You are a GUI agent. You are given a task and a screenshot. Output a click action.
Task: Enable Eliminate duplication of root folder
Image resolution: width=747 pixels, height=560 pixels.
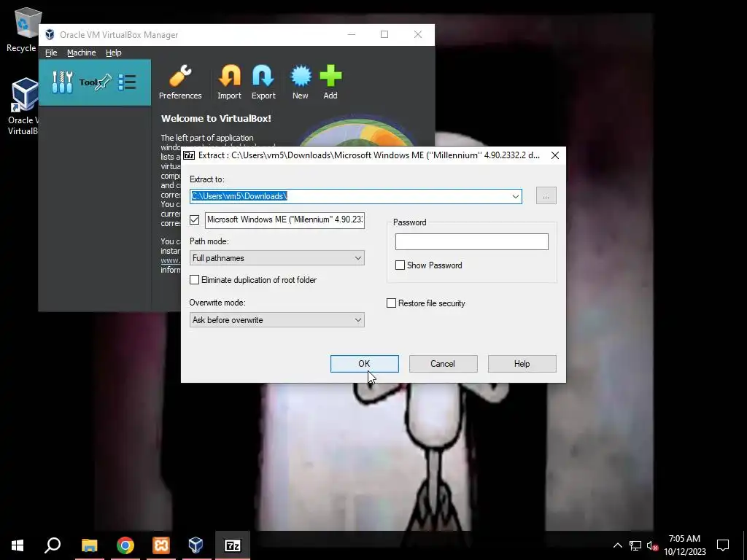(x=194, y=280)
